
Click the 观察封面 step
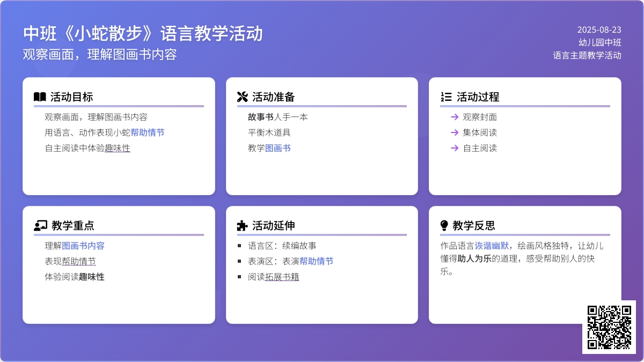pyautogui.click(x=480, y=117)
